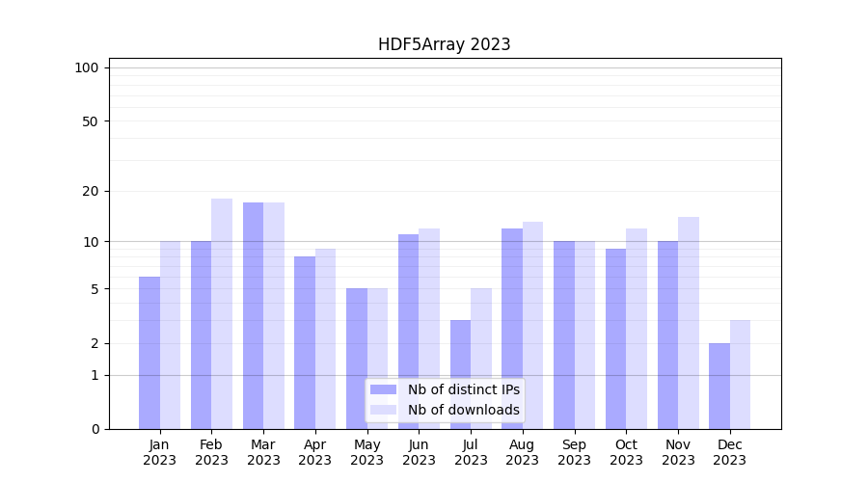Image resolution: width=868 pixels, height=482 pixels.
Task: Click the 20 tick label on y-axis
Action: coord(90,191)
